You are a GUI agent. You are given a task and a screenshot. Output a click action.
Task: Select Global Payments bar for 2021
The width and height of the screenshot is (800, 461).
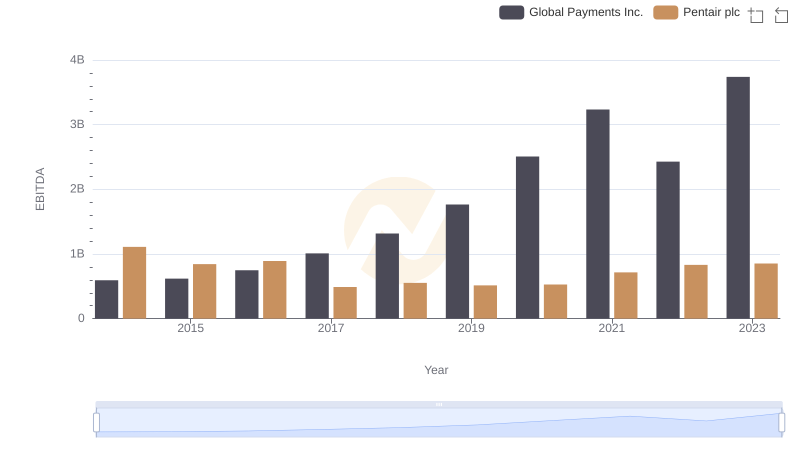[x=597, y=214]
